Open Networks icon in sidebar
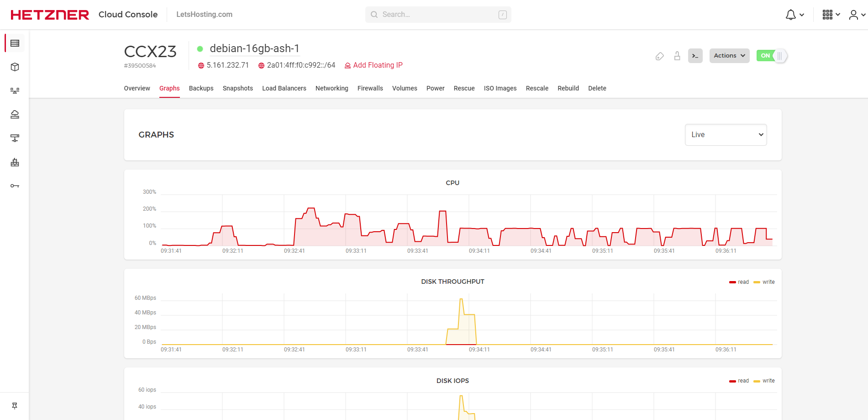The width and height of the screenshot is (868, 420). point(15,138)
